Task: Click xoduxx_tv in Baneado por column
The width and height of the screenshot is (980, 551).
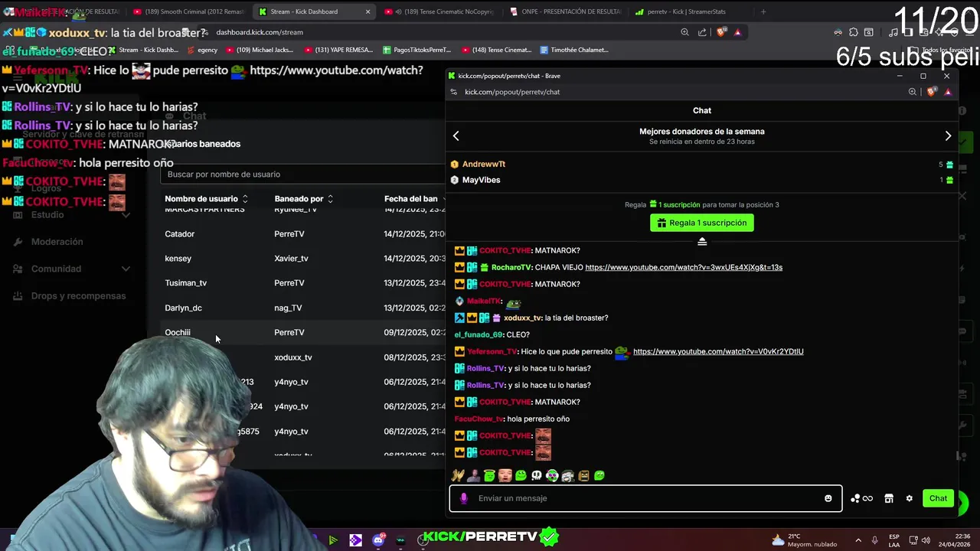Action: click(293, 357)
